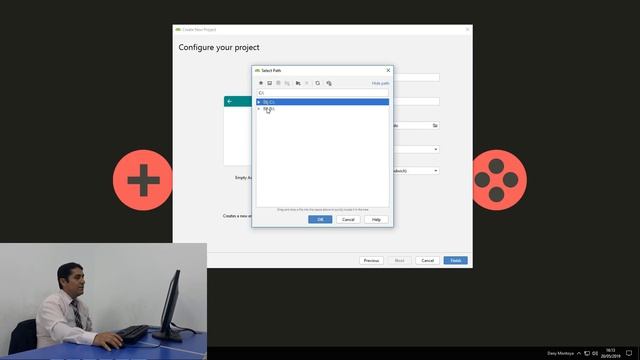
Task: Click the network icon in system tray
Action: click(x=587, y=353)
